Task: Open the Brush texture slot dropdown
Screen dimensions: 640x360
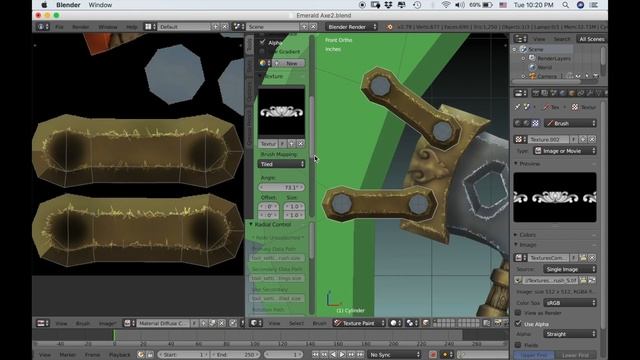Action: click(x=570, y=123)
